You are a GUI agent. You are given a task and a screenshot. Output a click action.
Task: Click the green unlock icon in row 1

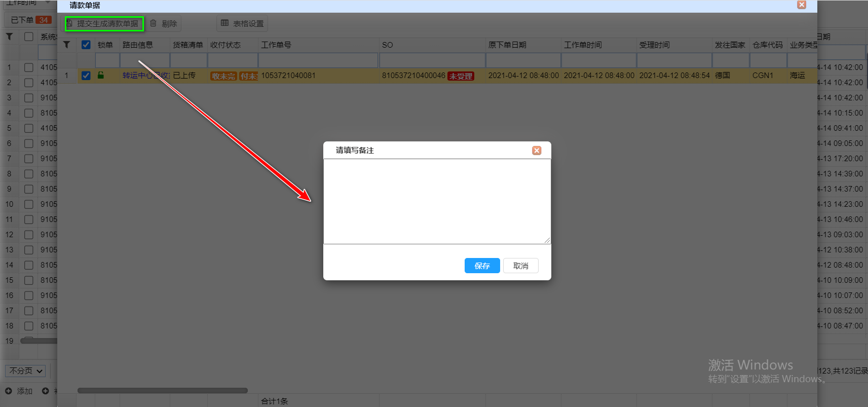[101, 76]
